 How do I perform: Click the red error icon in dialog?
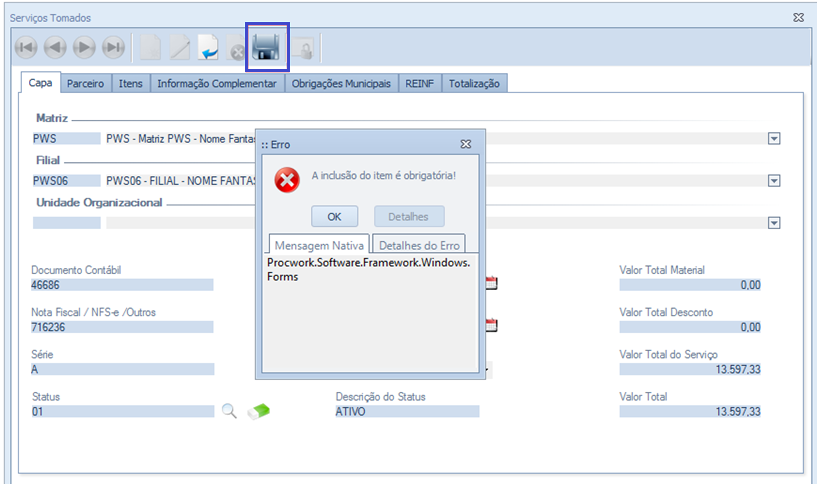[287, 180]
